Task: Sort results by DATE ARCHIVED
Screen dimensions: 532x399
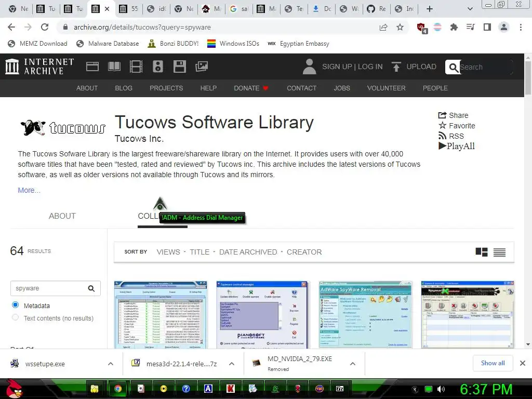Action: (248, 252)
